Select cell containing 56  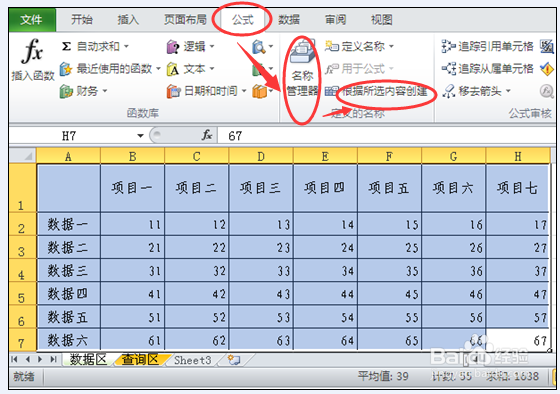point(454,317)
